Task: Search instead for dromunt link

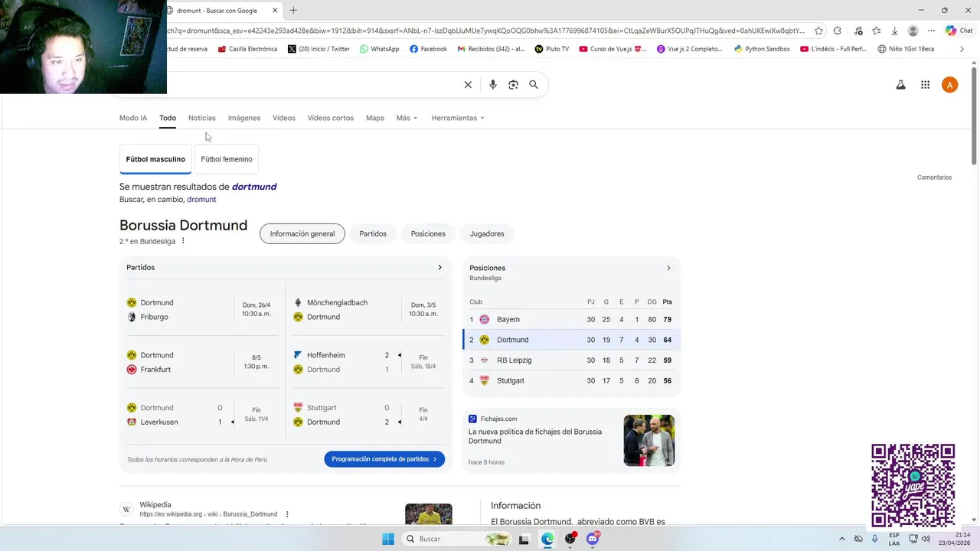Action: [x=201, y=199]
